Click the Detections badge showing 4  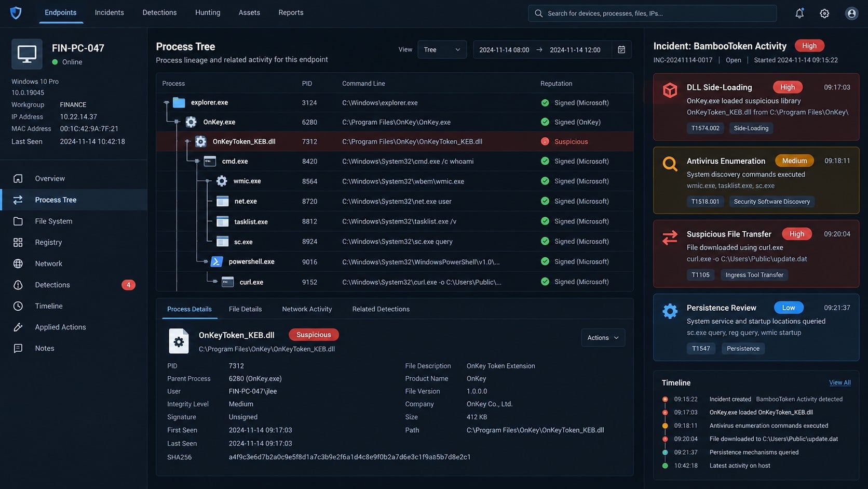click(128, 285)
